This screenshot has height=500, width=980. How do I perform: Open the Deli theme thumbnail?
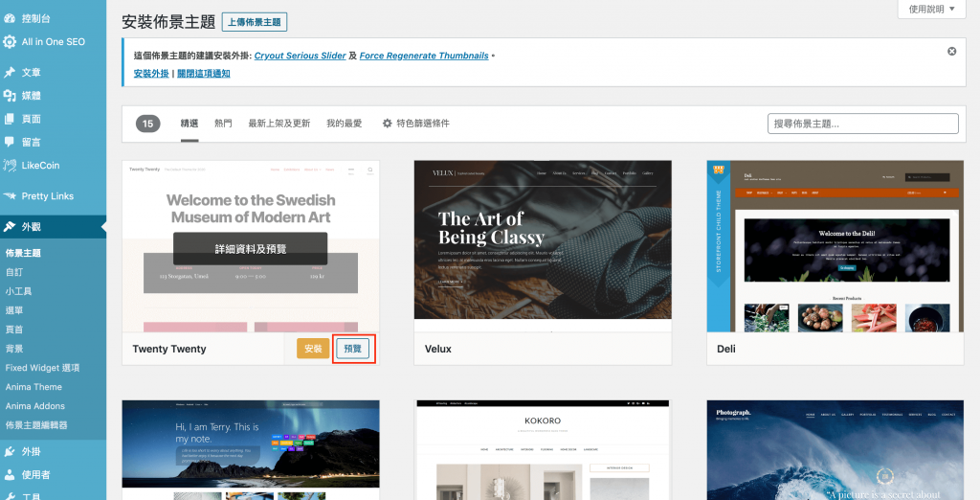pyautogui.click(x=835, y=246)
